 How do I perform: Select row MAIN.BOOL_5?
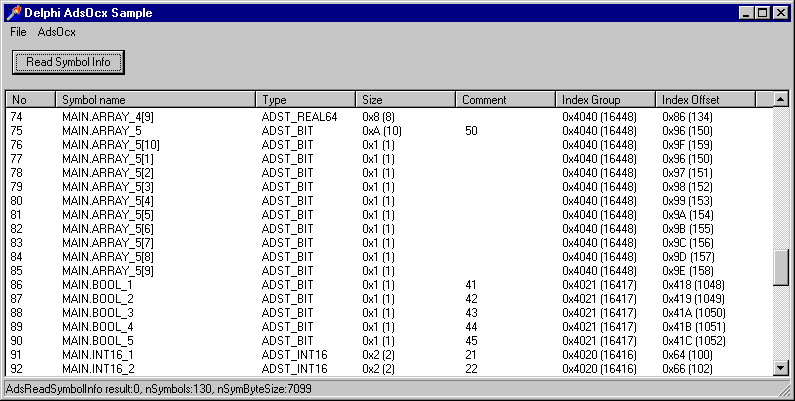point(389,341)
